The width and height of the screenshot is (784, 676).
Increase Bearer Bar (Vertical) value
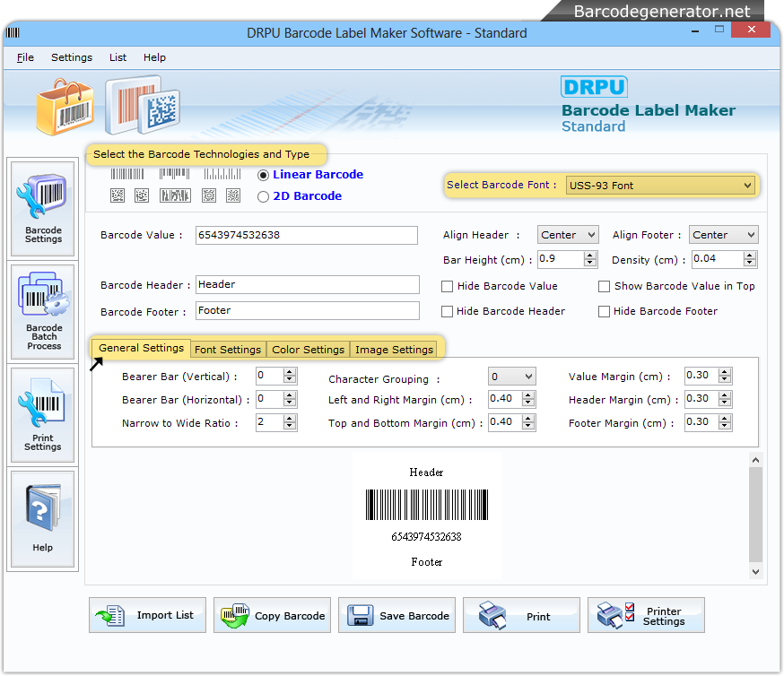[290, 372]
